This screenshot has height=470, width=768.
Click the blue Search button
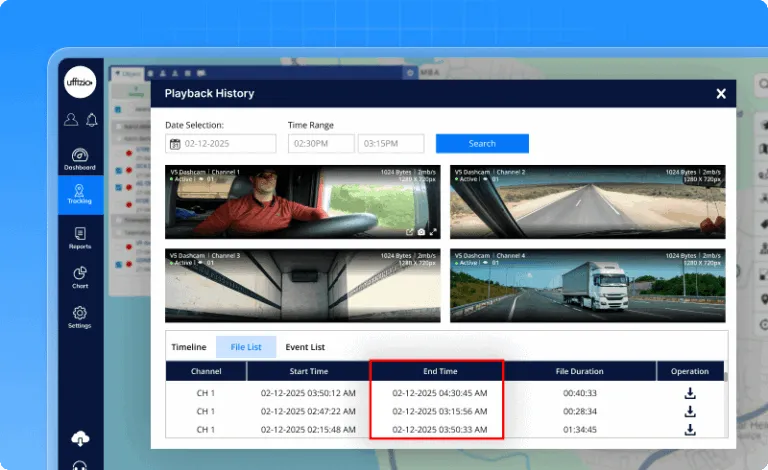pyautogui.click(x=482, y=144)
